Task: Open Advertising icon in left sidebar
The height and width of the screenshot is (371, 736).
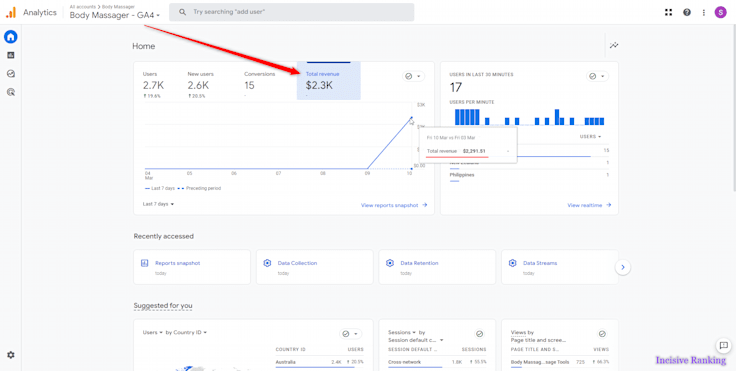Action: point(11,92)
